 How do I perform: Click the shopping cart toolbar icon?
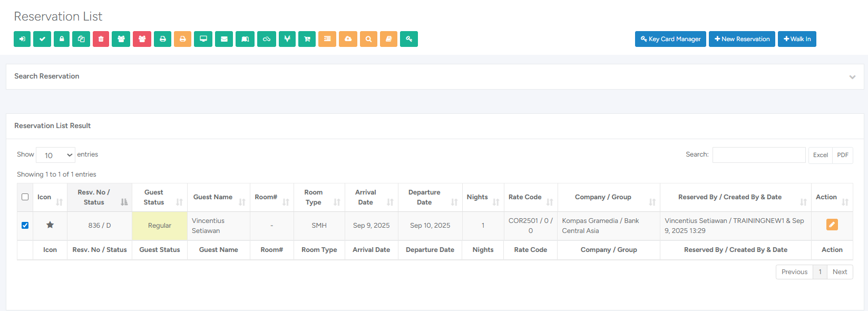pos(307,39)
